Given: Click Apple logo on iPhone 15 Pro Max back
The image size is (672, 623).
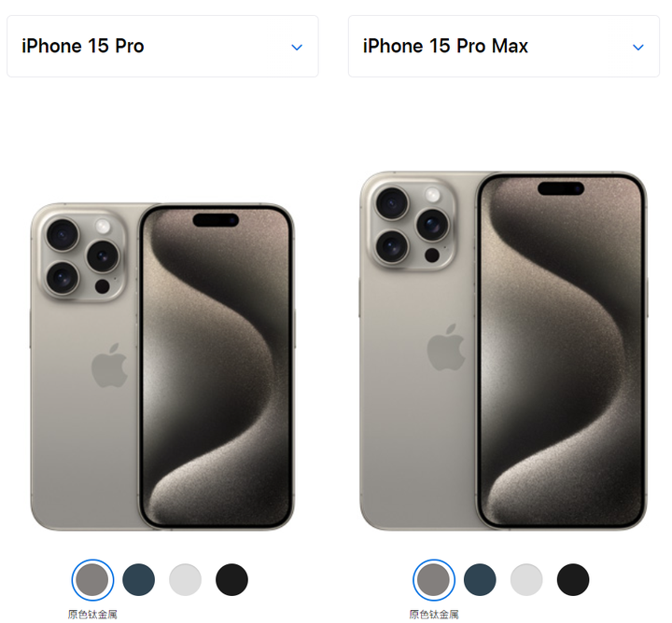Looking at the screenshot, I should point(446,347).
